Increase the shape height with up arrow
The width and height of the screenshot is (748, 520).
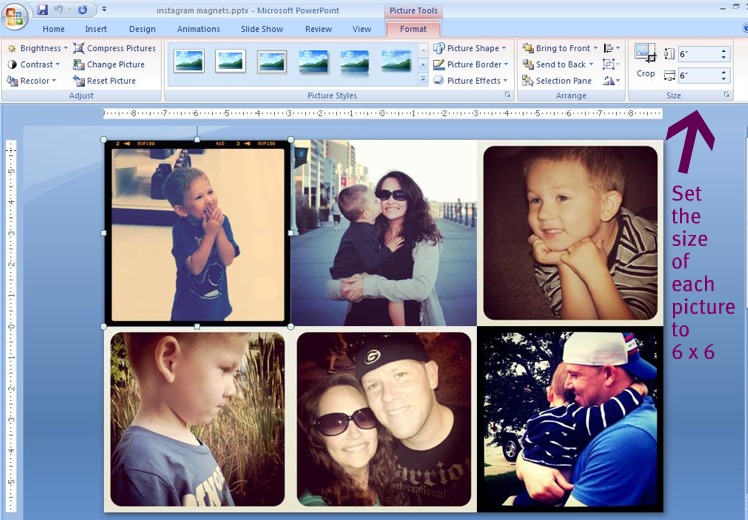[x=724, y=51]
